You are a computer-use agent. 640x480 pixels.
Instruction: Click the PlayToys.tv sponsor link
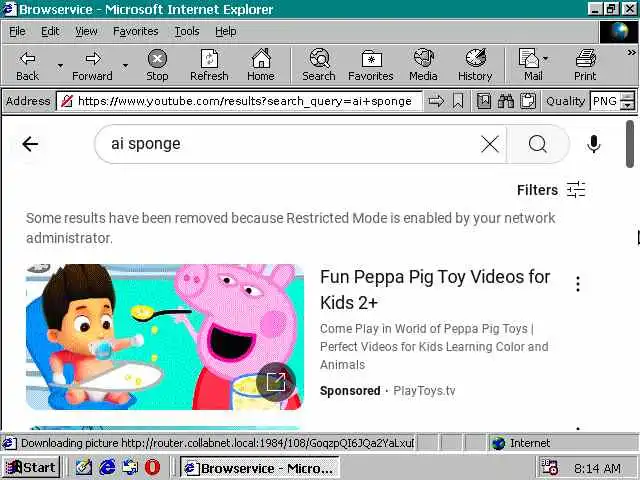click(424, 391)
